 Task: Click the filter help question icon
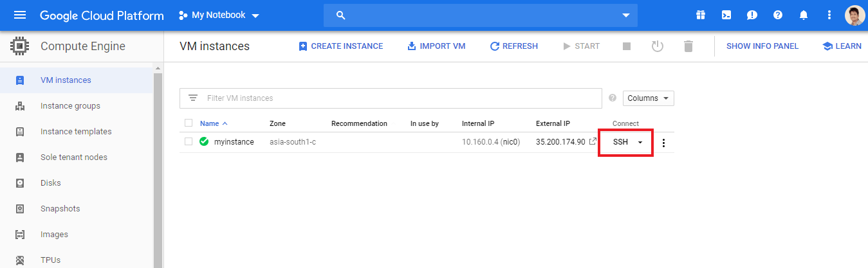[613, 98]
